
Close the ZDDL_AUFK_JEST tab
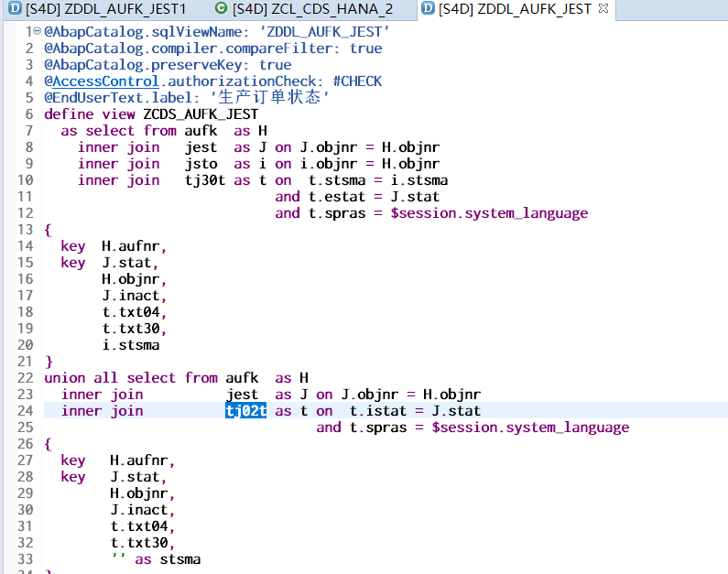click(603, 8)
